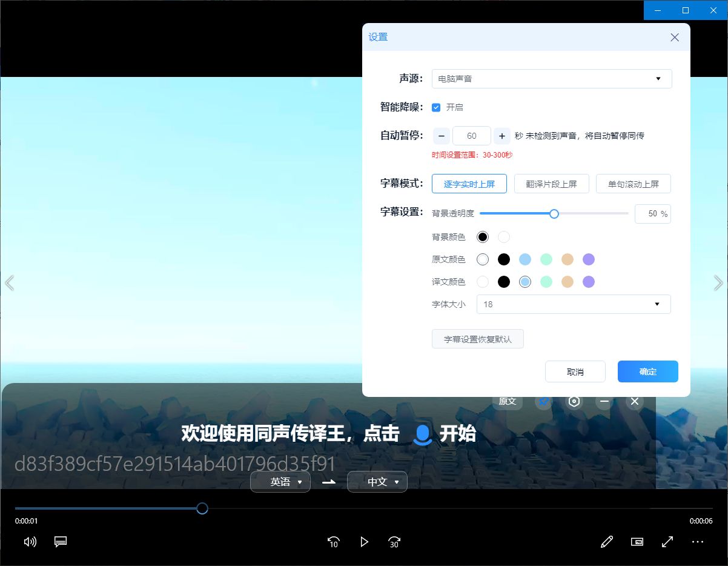Choose mint green for 译文颜色
This screenshot has height=566, width=728.
click(546, 282)
